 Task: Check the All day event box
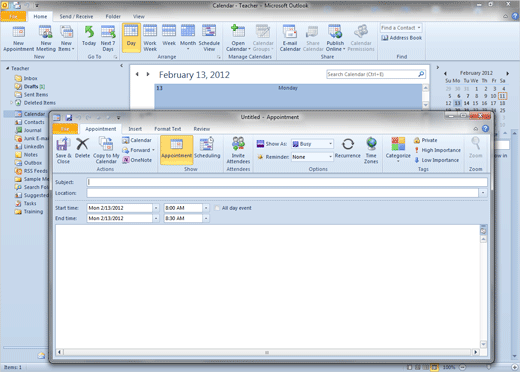click(217, 208)
